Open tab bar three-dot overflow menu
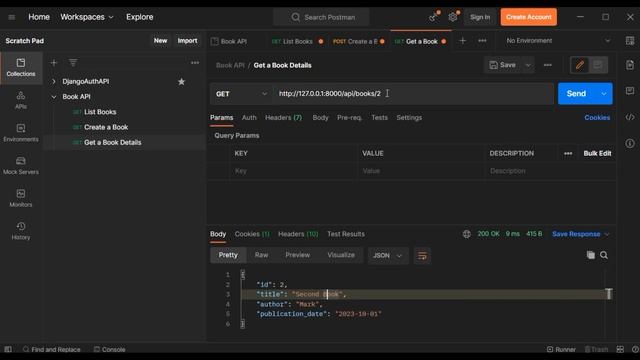 point(482,41)
